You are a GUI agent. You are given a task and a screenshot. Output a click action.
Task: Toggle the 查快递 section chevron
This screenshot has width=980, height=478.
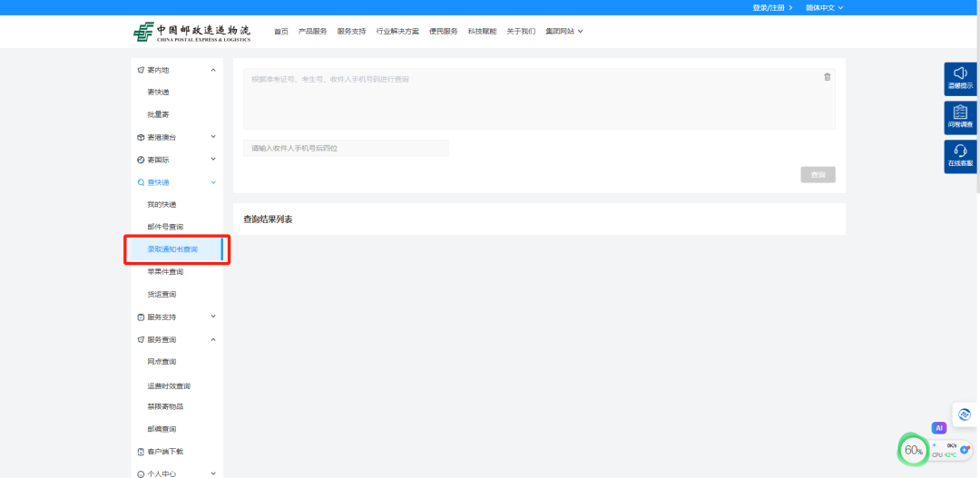[213, 181]
